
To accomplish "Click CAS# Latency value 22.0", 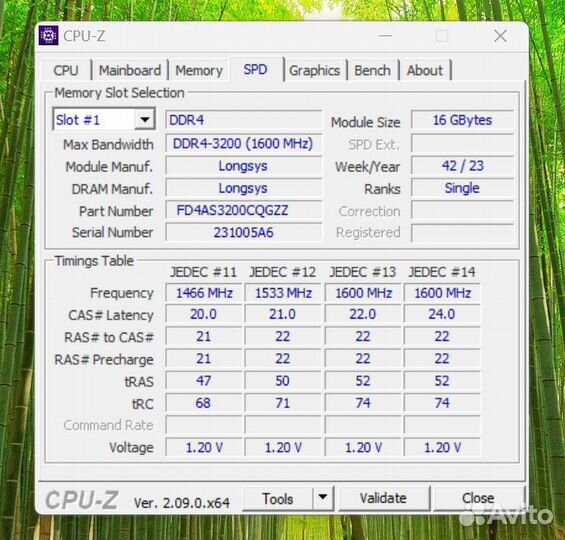I will [x=363, y=314].
